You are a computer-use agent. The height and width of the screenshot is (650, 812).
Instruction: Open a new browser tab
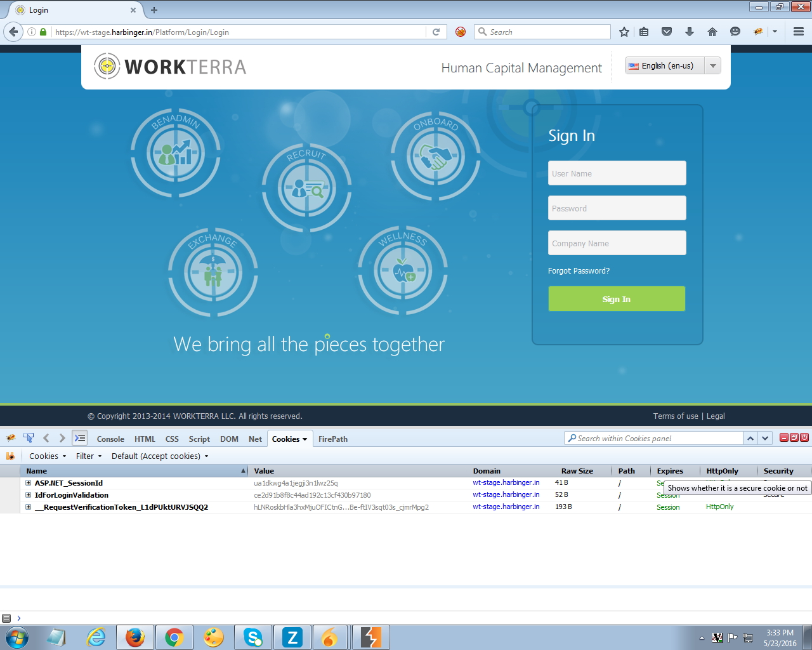point(154,10)
